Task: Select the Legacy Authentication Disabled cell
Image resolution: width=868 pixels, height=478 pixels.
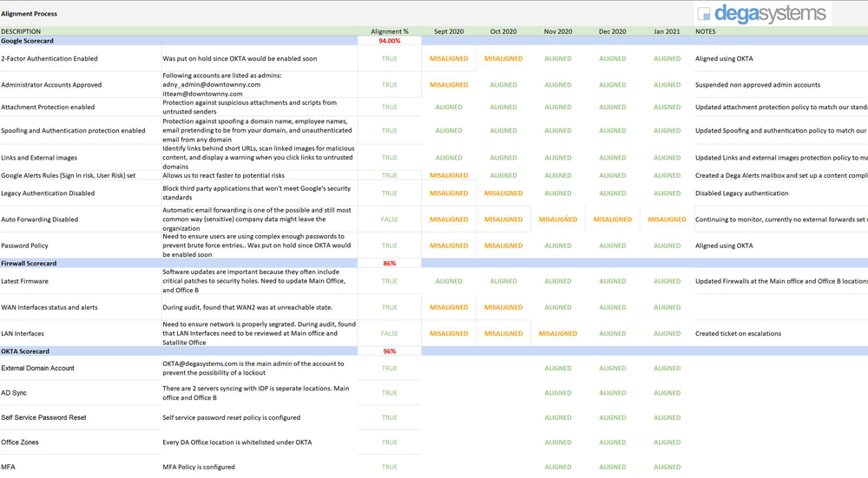Action: (80, 193)
